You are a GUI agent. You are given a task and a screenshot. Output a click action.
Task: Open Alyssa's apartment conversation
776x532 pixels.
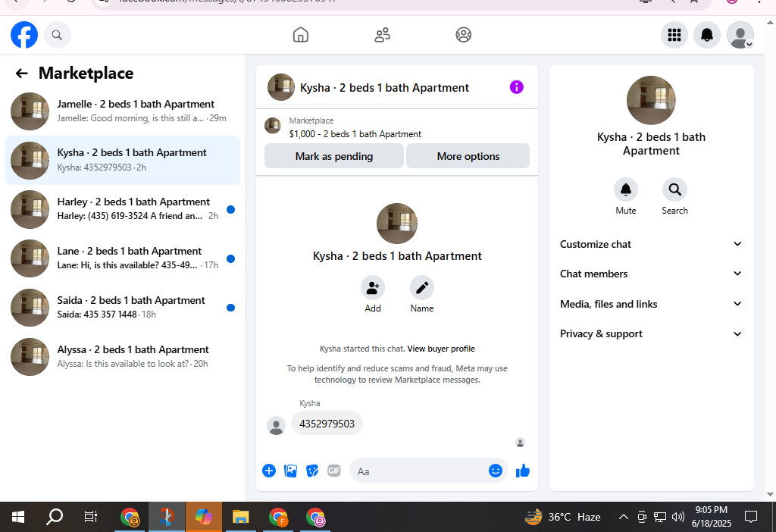coord(123,356)
